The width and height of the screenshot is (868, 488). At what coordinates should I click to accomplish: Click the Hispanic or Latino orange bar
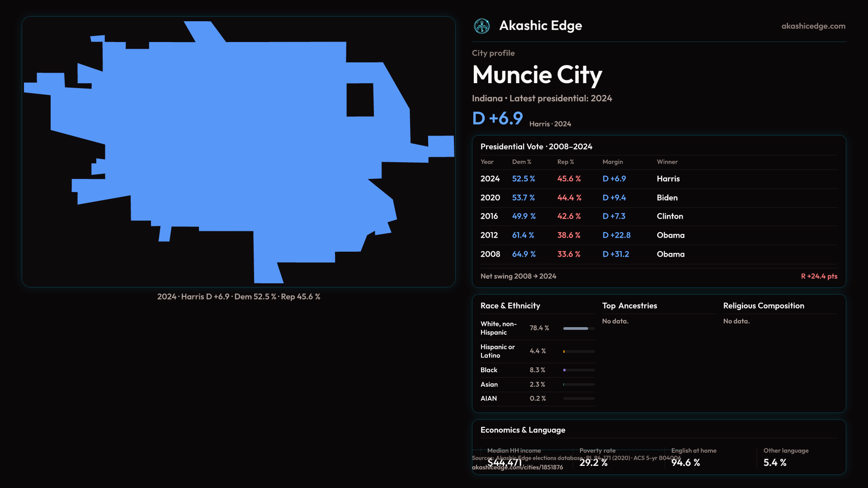564,352
